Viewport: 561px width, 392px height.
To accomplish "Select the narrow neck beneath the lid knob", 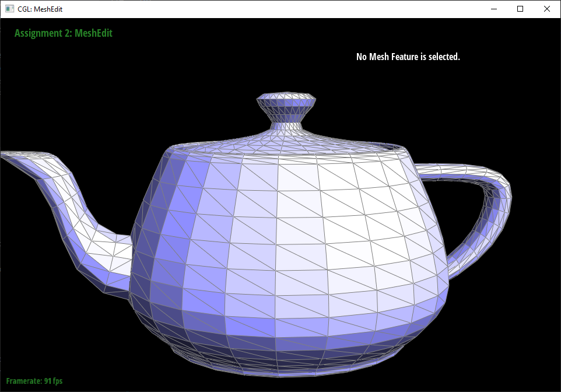I will (x=286, y=123).
